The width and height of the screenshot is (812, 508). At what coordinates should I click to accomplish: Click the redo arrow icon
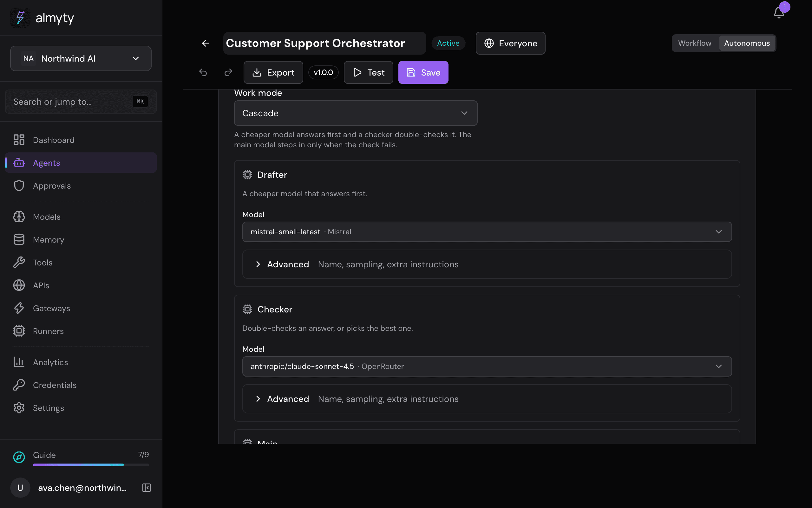[x=228, y=72]
